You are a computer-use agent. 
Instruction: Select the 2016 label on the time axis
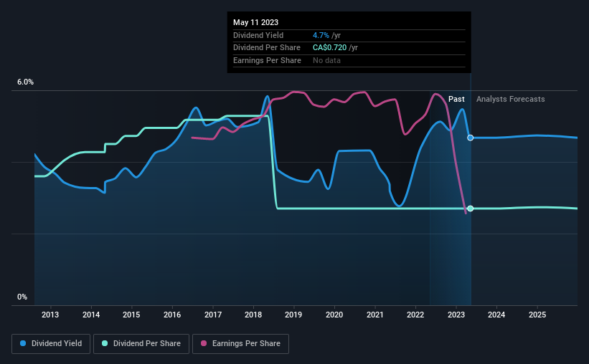pyautogui.click(x=172, y=315)
